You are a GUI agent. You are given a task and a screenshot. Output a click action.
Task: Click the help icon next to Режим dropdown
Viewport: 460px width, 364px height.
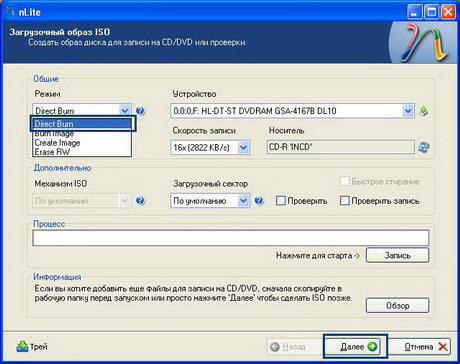point(140,110)
